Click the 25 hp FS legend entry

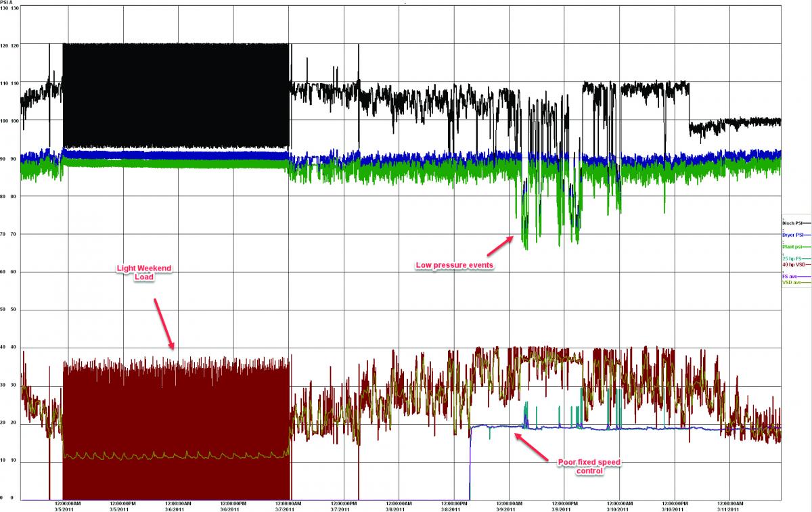[795, 259]
